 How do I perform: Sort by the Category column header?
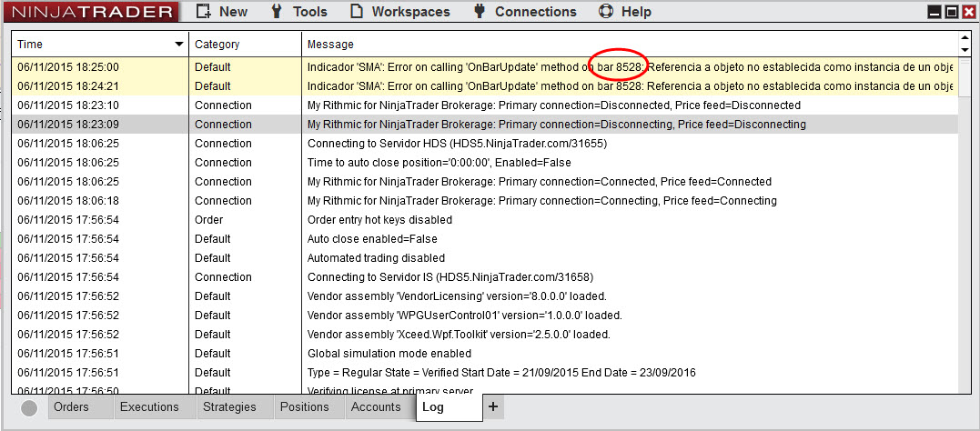coord(245,45)
